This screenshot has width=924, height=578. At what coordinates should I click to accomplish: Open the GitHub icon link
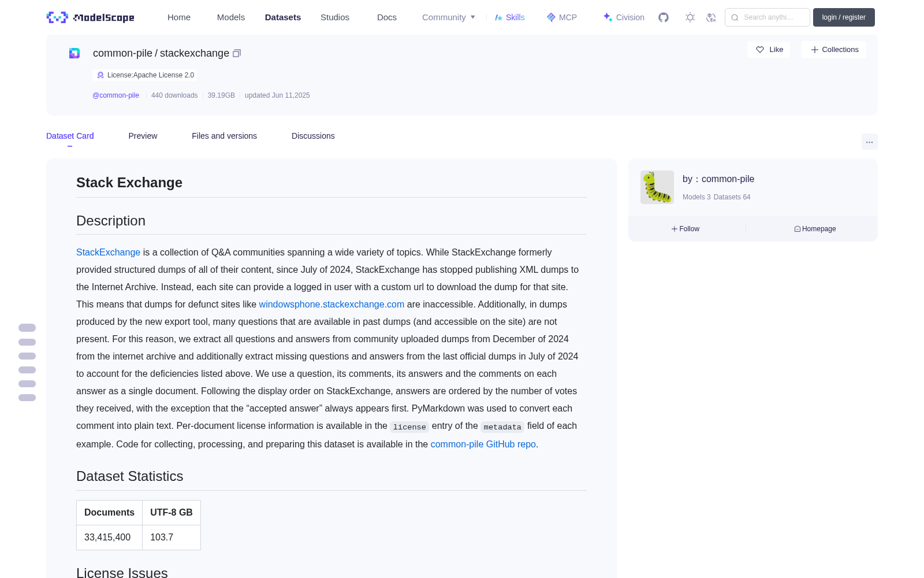coord(664,17)
